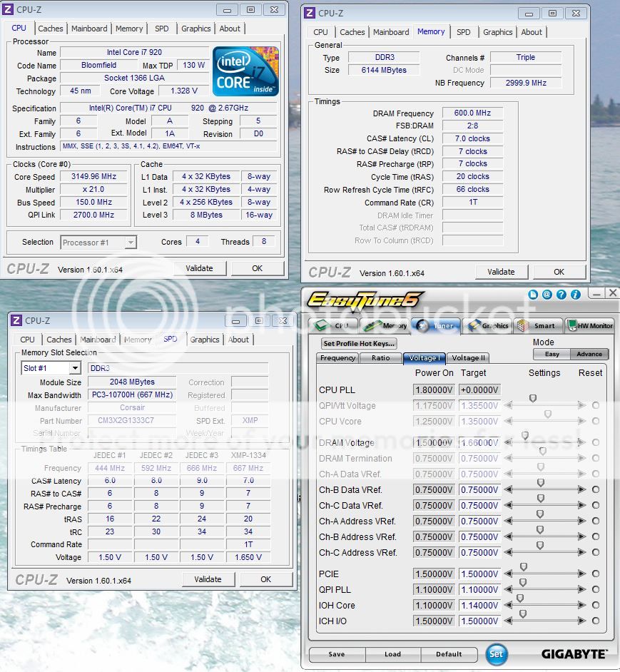Switch to the Voltage II sub-tab
620x672 pixels.
pyautogui.click(x=468, y=358)
